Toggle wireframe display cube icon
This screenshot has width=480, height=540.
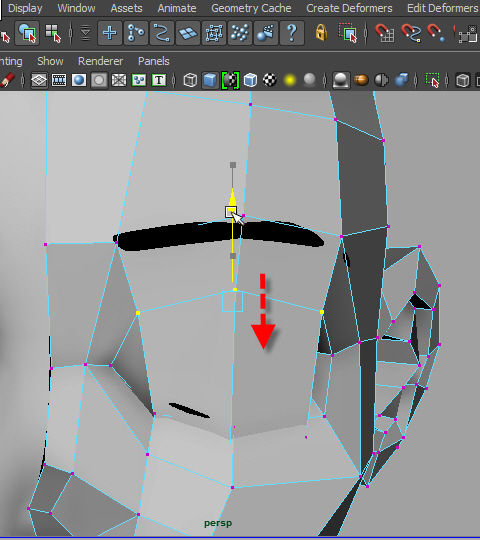click(190, 80)
